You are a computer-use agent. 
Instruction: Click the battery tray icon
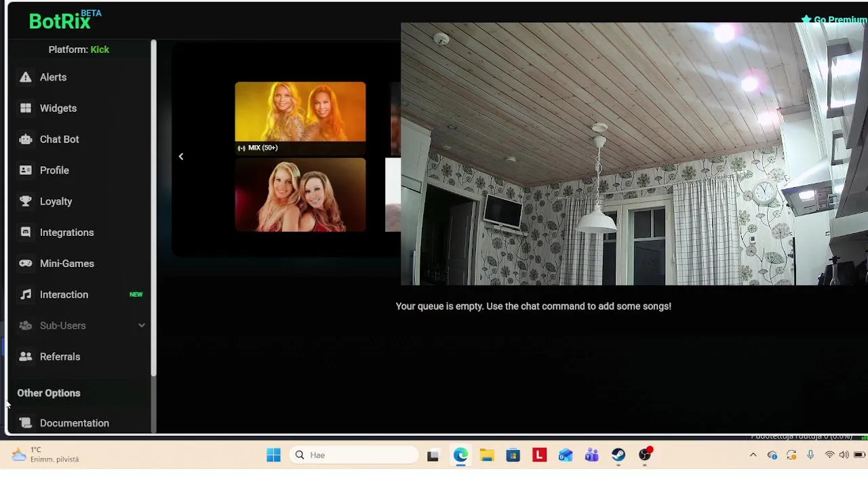860,455
